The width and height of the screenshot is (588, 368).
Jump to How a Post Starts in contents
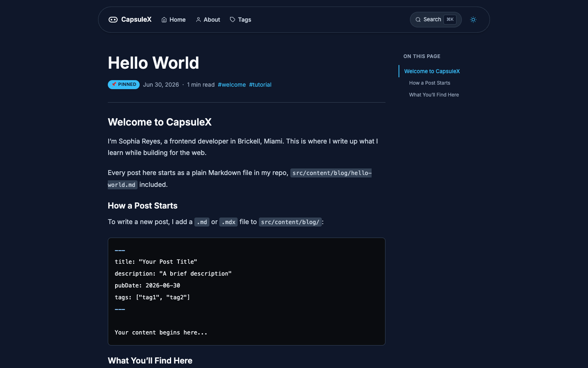[x=430, y=83]
